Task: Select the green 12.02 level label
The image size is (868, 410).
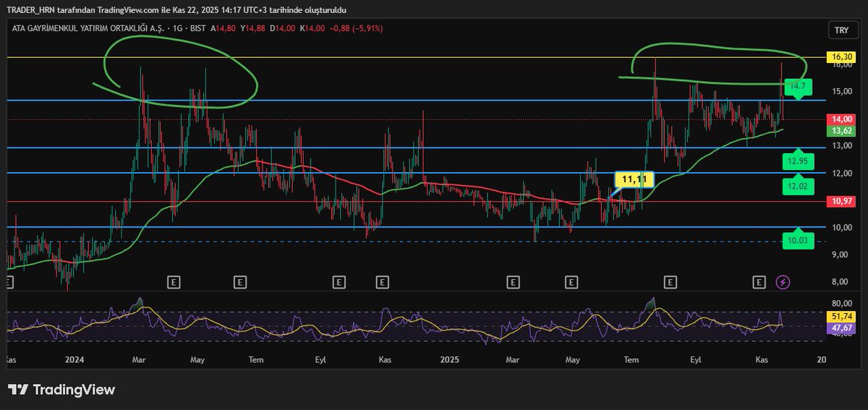Action: coord(797,186)
